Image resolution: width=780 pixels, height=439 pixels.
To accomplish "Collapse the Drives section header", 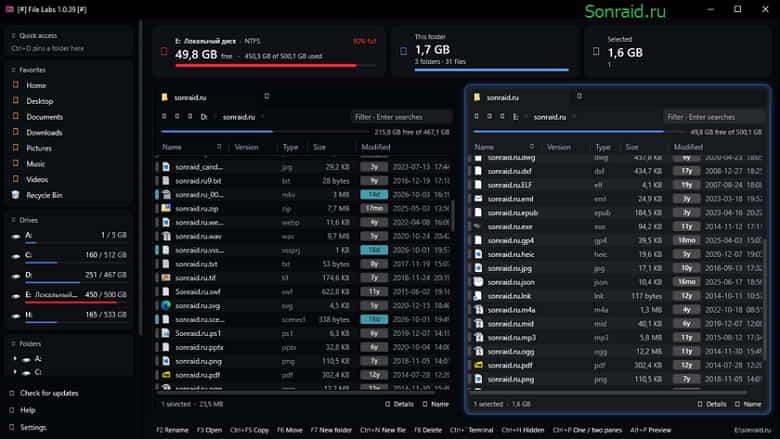I will pyautogui.click(x=24, y=220).
